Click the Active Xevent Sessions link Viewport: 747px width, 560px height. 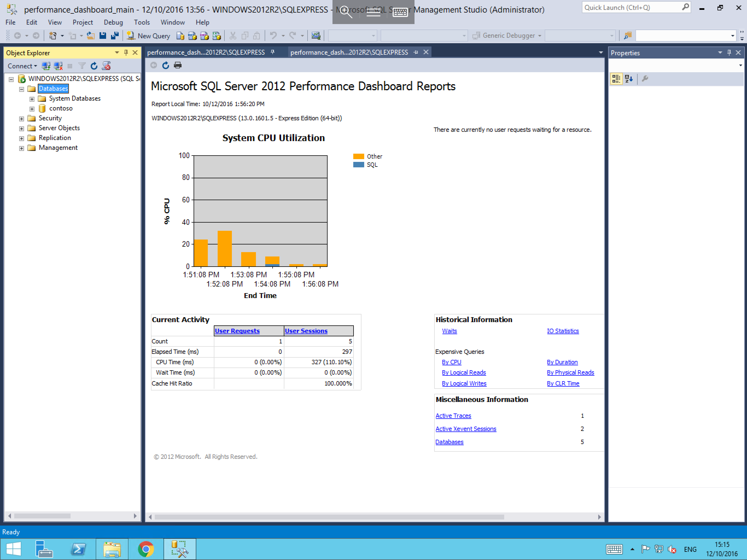[x=466, y=428]
